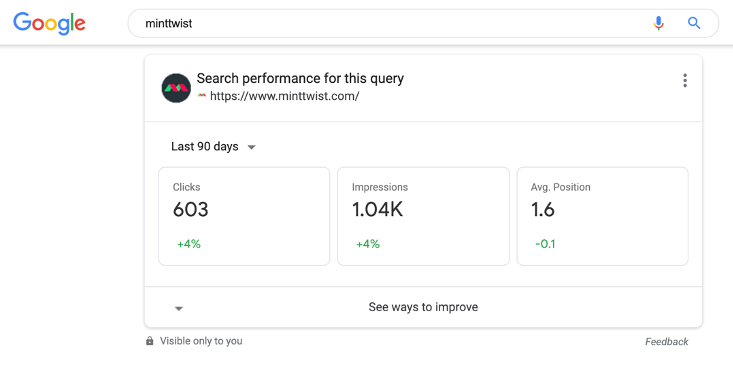Click the See ways to improve text
Screen dimensions: 733x370
point(423,307)
